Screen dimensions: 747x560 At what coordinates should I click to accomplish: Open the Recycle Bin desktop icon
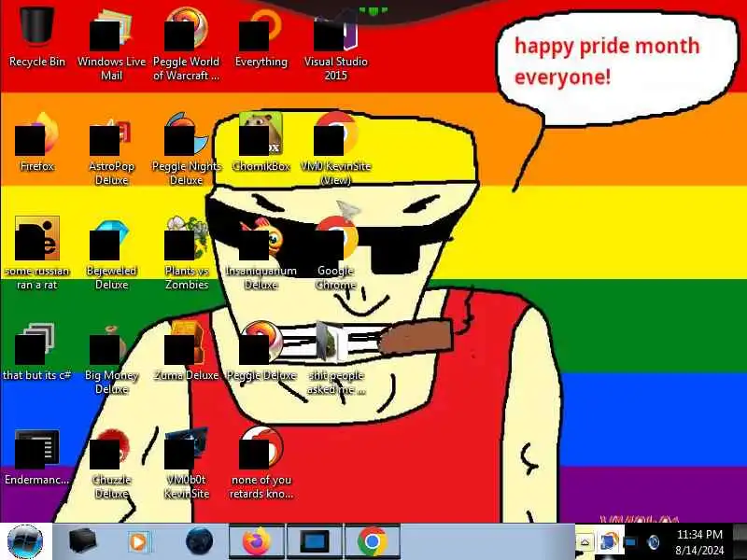point(37,35)
